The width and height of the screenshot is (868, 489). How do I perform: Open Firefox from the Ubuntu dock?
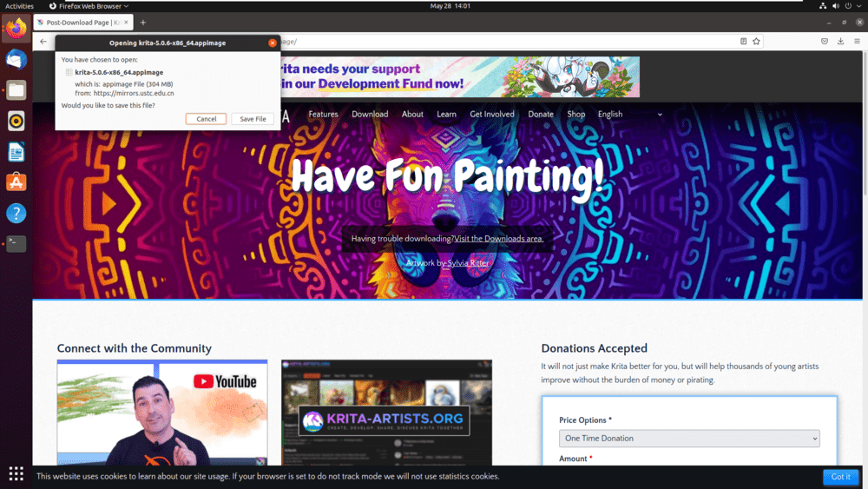point(16,29)
